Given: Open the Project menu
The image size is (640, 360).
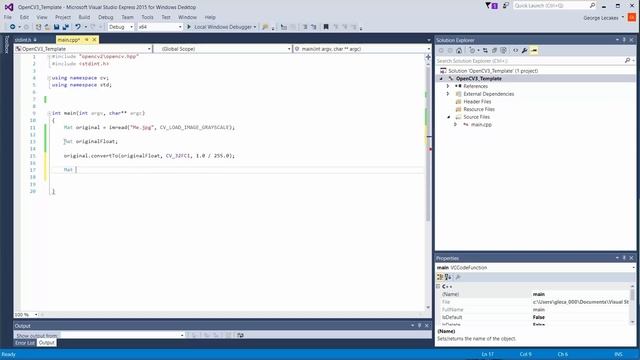Looking at the screenshot, I should (x=63, y=17).
